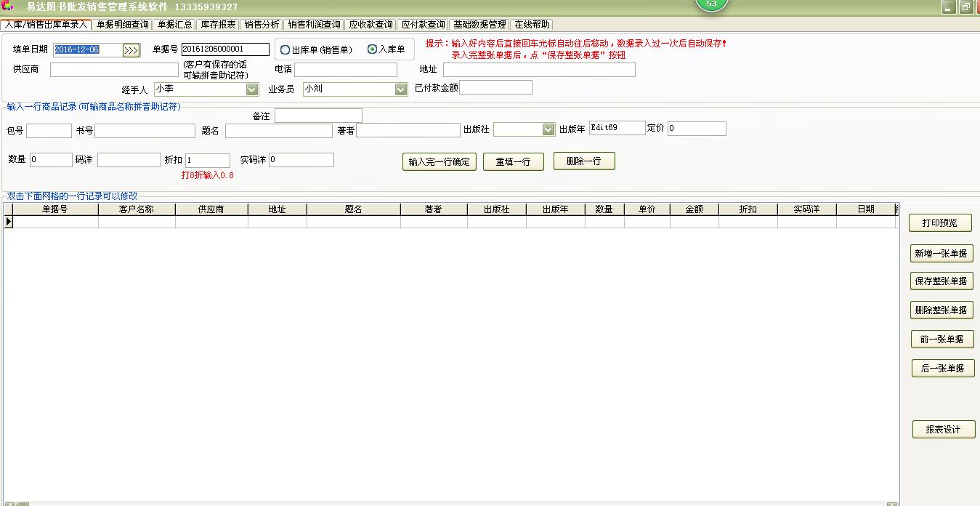Focus the 已付款金额 input field
Screen dimensions: 980x506
coord(496,87)
